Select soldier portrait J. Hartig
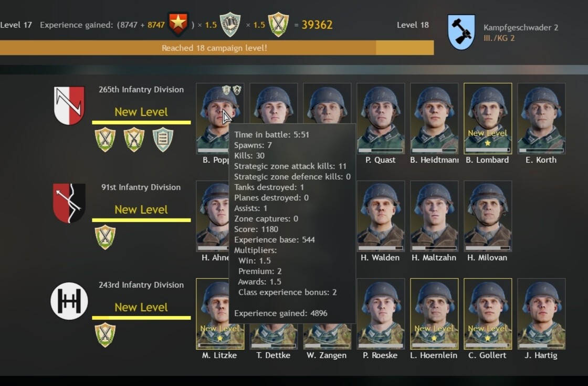The width and height of the screenshot is (588, 386). point(541,314)
